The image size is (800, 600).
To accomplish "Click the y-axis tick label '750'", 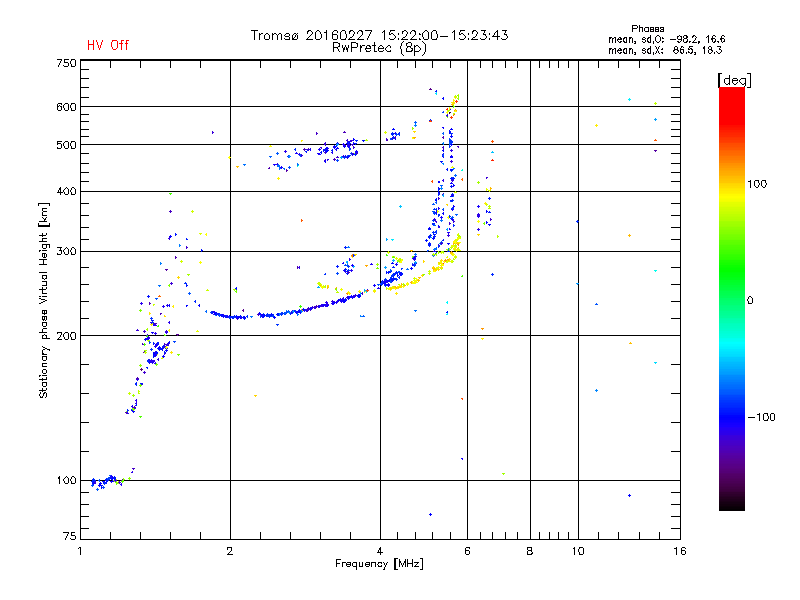I will [x=66, y=63].
